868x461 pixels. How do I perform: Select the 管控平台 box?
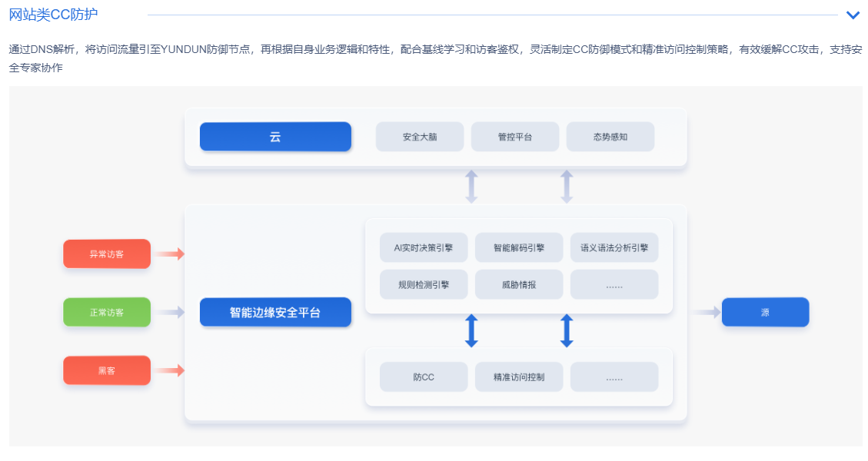[x=515, y=137]
